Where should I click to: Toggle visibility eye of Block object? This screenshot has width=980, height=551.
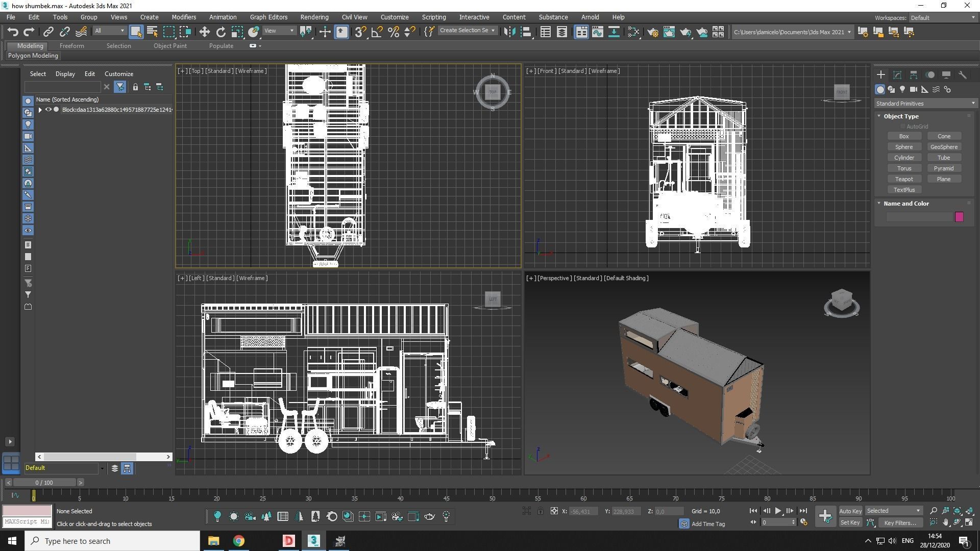tap(48, 110)
